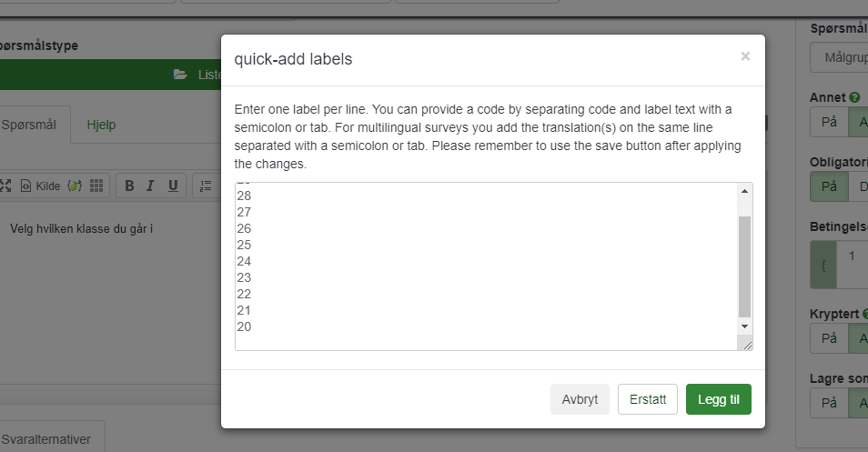Click the grid table icon in editor
The image size is (868, 452).
click(96, 186)
